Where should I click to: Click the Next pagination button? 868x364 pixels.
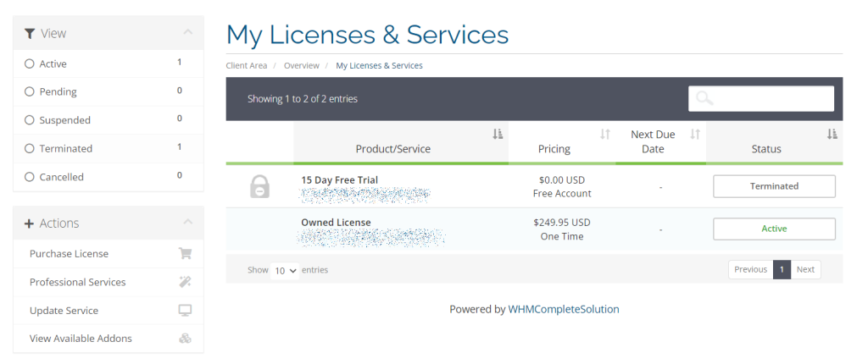(x=805, y=270)
